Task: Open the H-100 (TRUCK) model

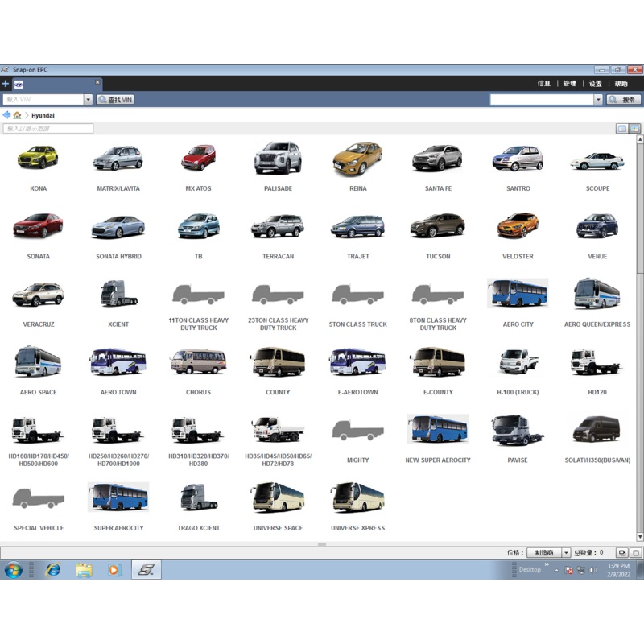Action: coord(518,361)
